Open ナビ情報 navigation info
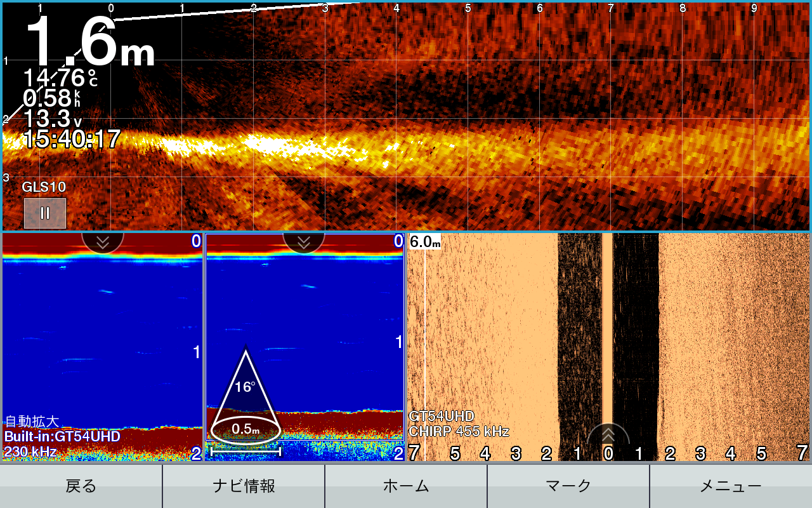Screen dimensions: 812x508 244,486
